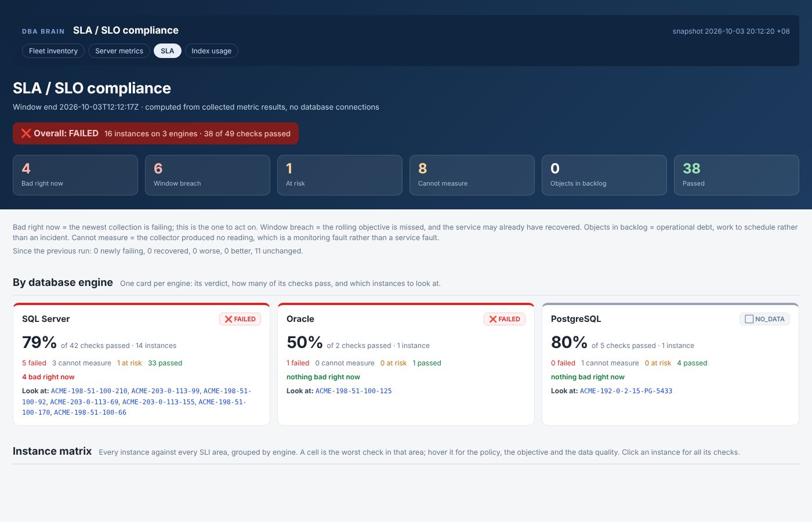Click '3 cannot measure' in SQL Server card
The width and height of the screenshot is (812, 522).
(x=82, y=363)
